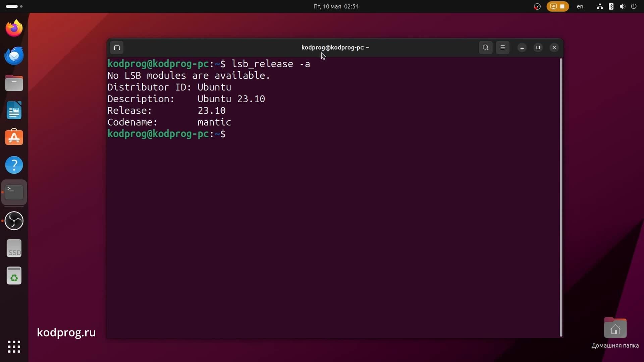Image resolution: width=644 pixels, height=362 pixels.
Task: Open the SSD drive in the dock
Action: tap(14, 248)
